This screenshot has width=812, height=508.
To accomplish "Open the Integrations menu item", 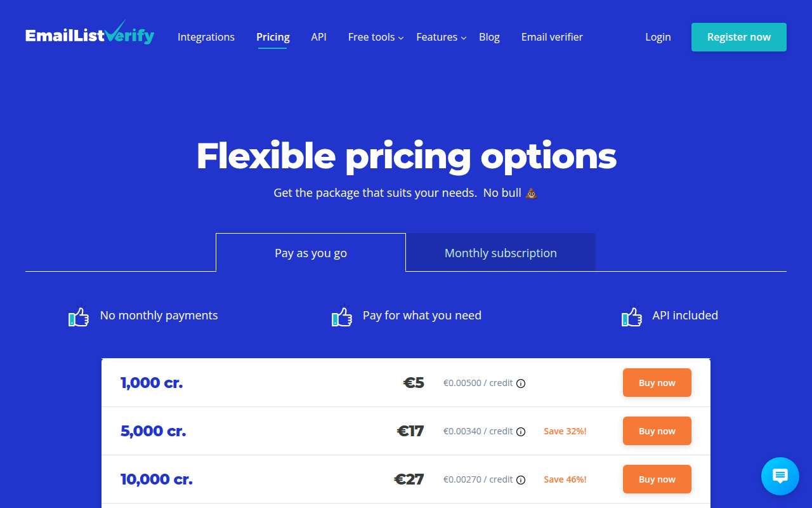I will coord(206,37).
